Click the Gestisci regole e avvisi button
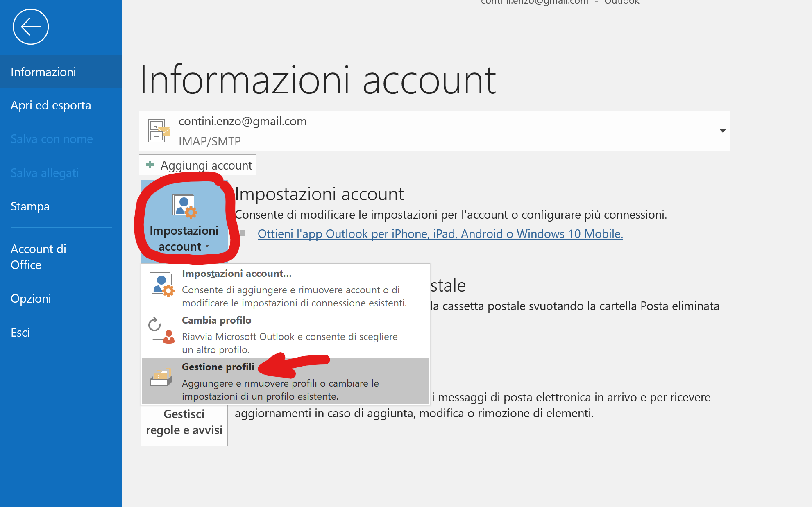 point(184,422)
